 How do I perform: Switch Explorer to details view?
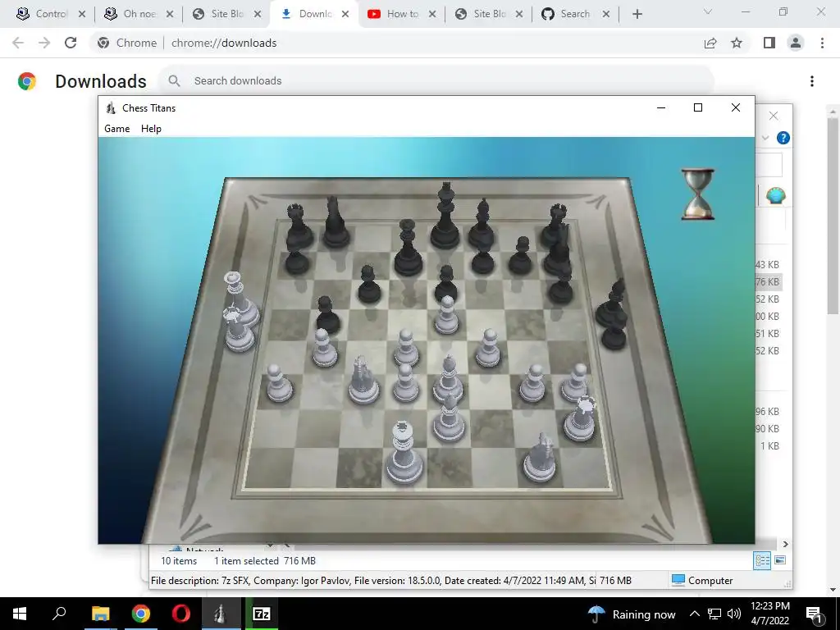pos(762,561)
